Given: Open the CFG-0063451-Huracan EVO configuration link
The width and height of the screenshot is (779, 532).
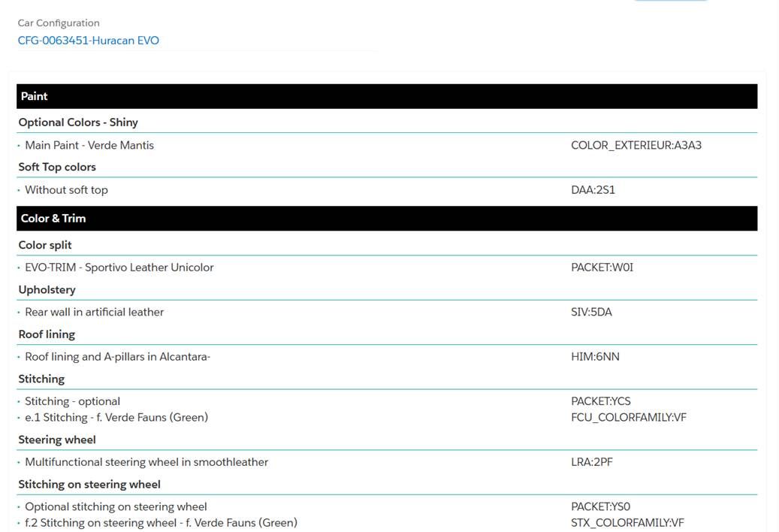Looking at the screenshot, I should (89, 41).
